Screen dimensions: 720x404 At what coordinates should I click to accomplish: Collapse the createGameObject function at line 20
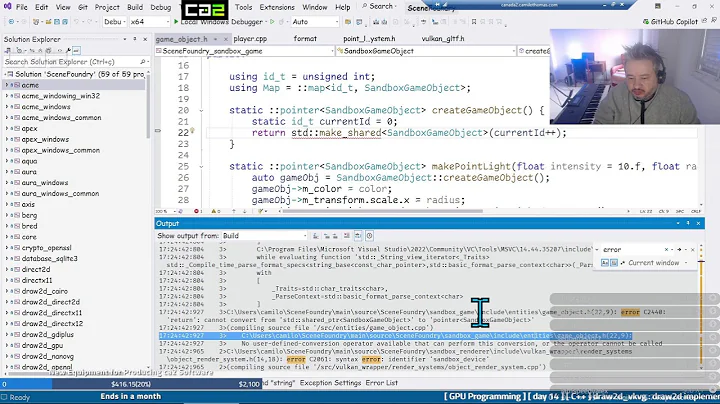201,111
